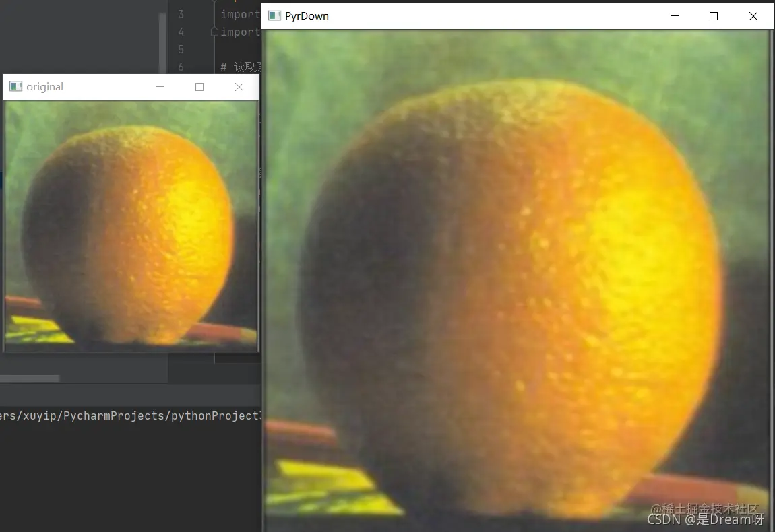
Task: Click the PyrDown window app icon
Action: point(274,15)
